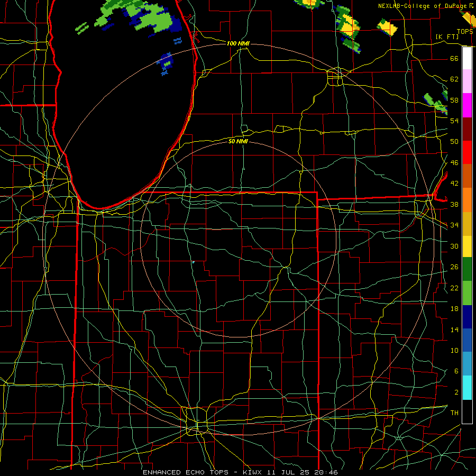Click the 46 legend value
This screenshot has width=476, height=476.
pos(454,163)
